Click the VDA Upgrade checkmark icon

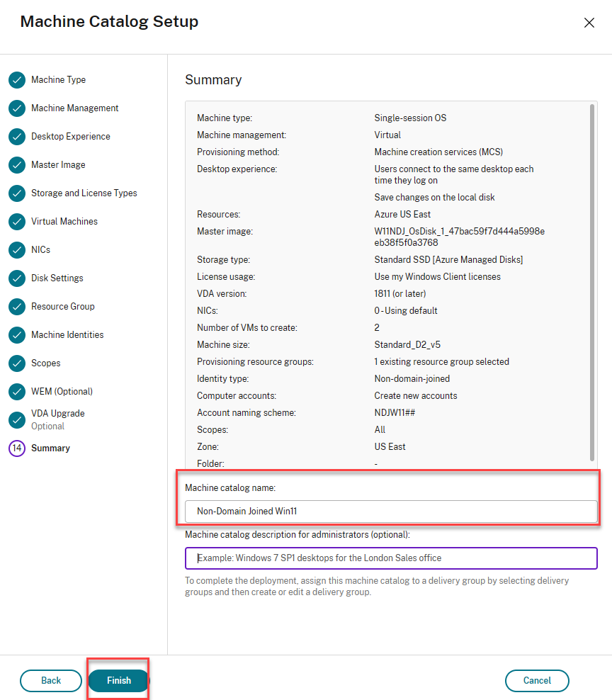[17, 419]
